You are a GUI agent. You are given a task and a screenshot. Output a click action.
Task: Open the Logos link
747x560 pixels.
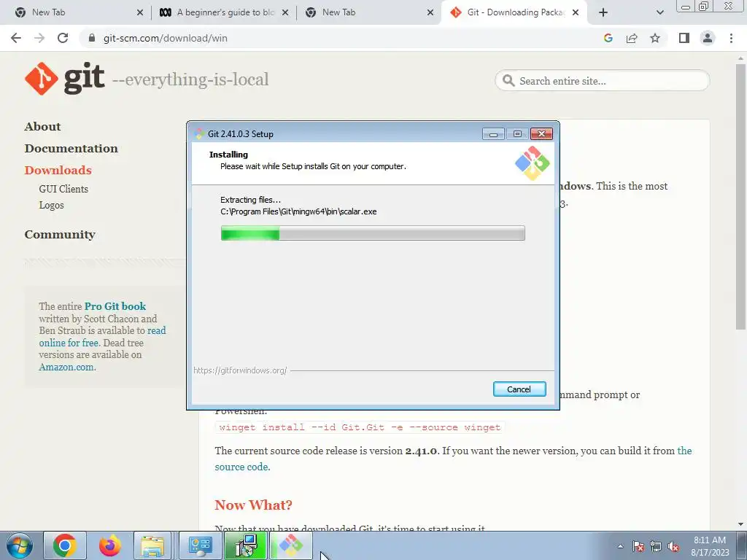click(52, 205)
